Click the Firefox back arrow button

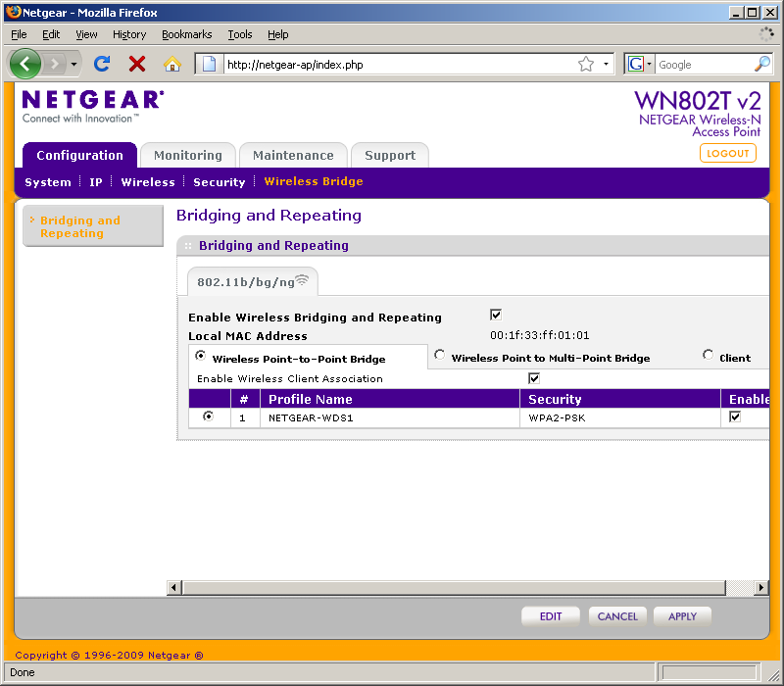pos(25,64)
